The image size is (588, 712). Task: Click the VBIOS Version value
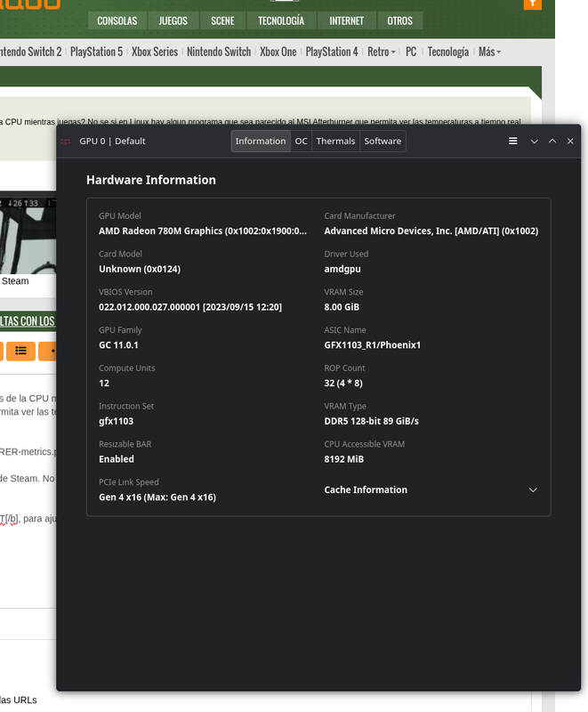tap(190, 307)
